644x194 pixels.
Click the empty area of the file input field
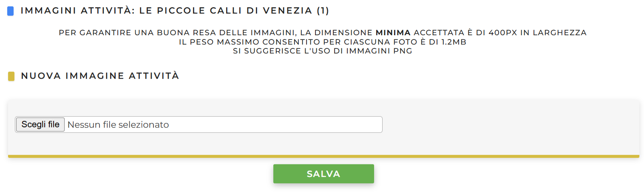pos(276,125)
